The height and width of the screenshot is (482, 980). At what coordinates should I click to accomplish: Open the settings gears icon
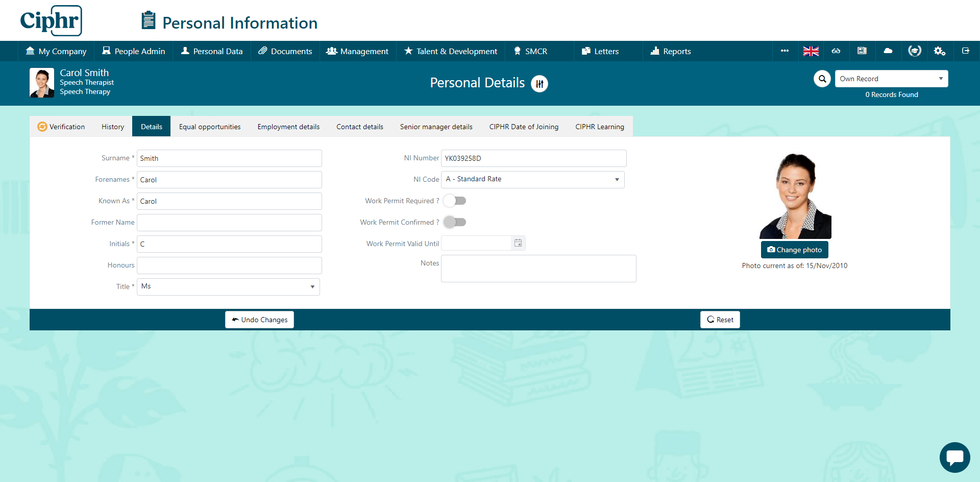939,51
